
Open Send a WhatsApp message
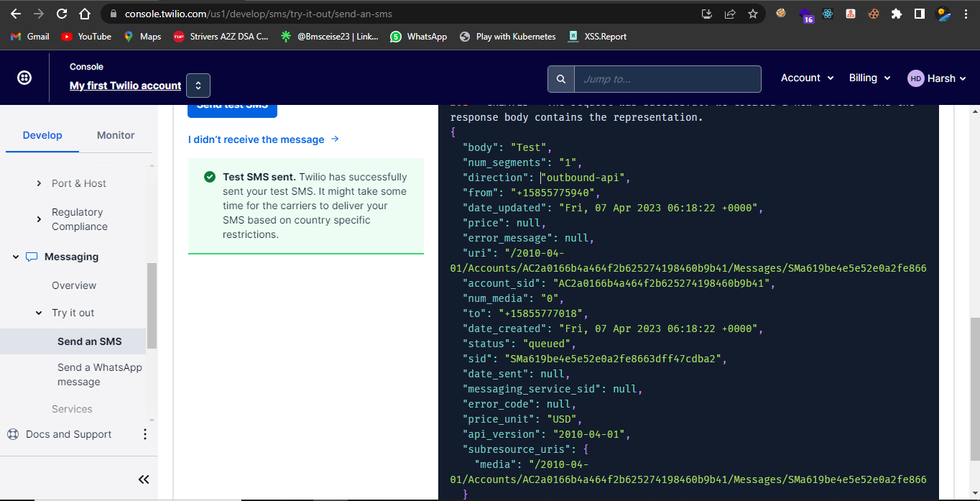coord(100,374)
